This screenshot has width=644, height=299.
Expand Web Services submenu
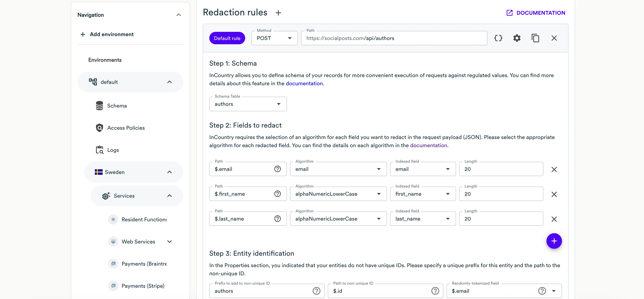[169, 242]
